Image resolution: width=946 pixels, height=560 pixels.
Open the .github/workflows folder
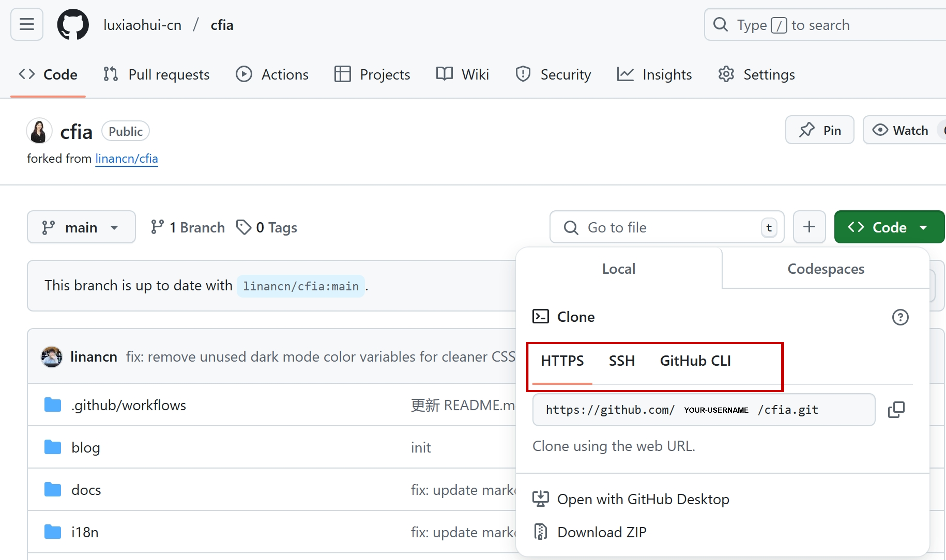(x=128, y=405)
